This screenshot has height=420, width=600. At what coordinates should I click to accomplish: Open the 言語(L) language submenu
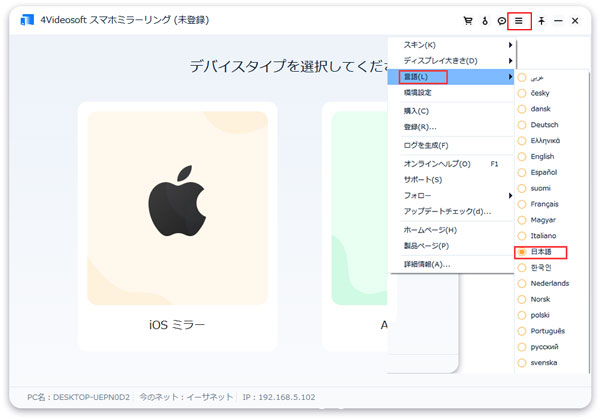451,77
